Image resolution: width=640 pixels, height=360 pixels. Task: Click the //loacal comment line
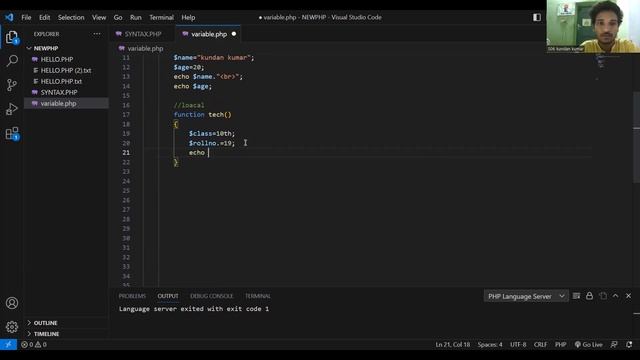pos(189,105)
